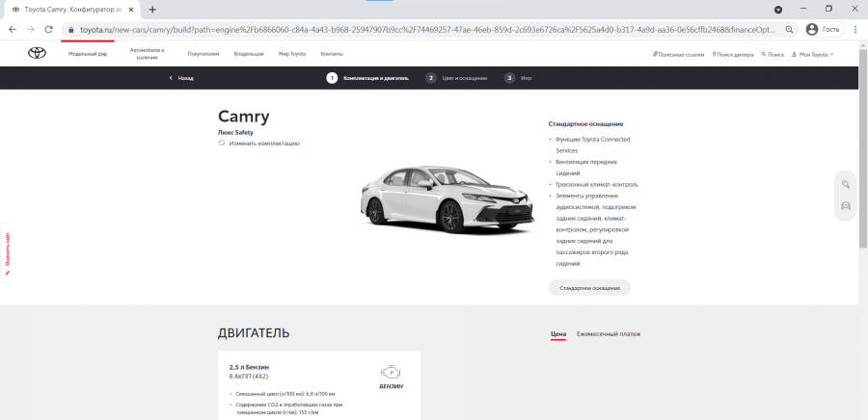The image size is (868, 420).
Task: Click Вентиляция передних сидений text
Action: 586,168
